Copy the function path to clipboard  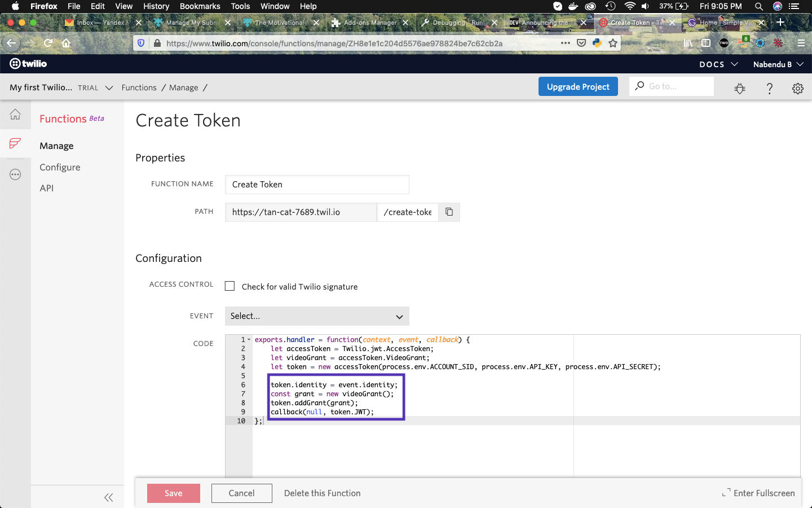(x=449, y=212)
